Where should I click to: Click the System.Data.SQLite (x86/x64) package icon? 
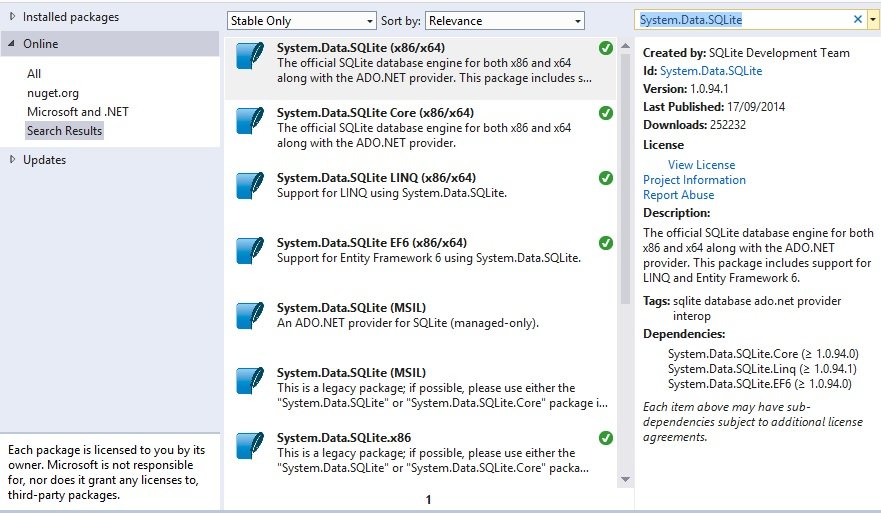tap(250, 56)
